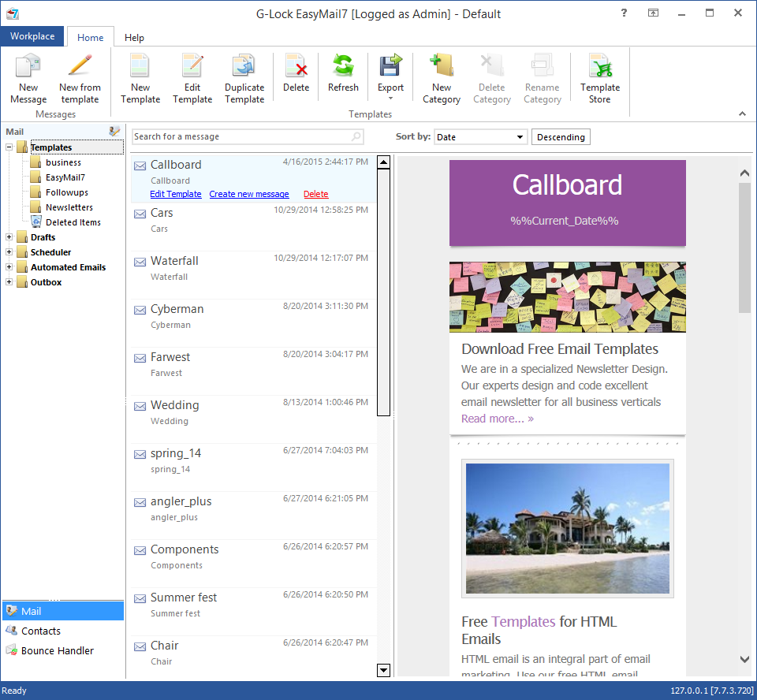Click the Deleted Items recycle bin icon
The image size is (757, 700).
click(36, 222)
